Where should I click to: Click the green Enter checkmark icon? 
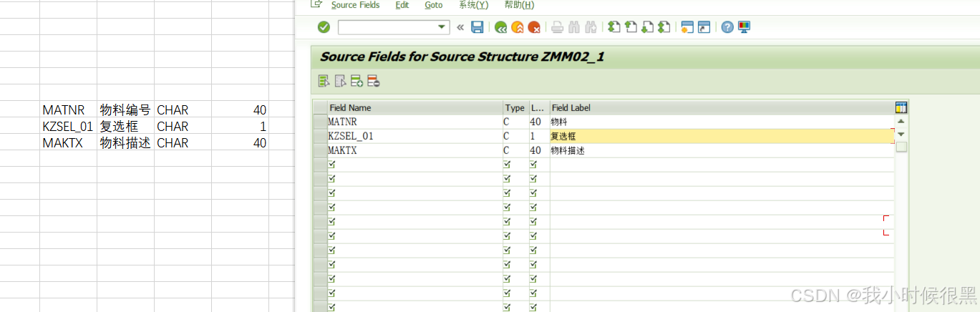coord(324,27)
